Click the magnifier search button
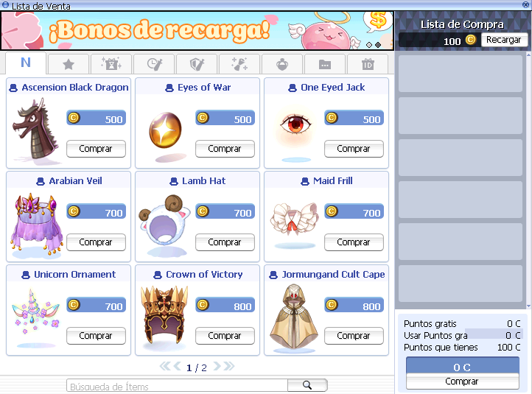Viewport: 532px width, 394px height. point(307,385)
